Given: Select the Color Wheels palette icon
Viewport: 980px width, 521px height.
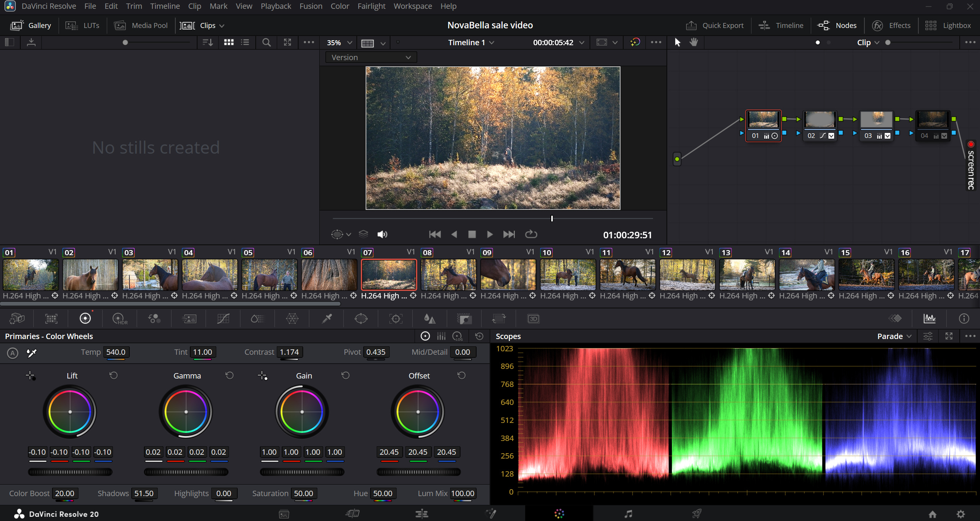Looking at the screenshot, I should (85, 319).
